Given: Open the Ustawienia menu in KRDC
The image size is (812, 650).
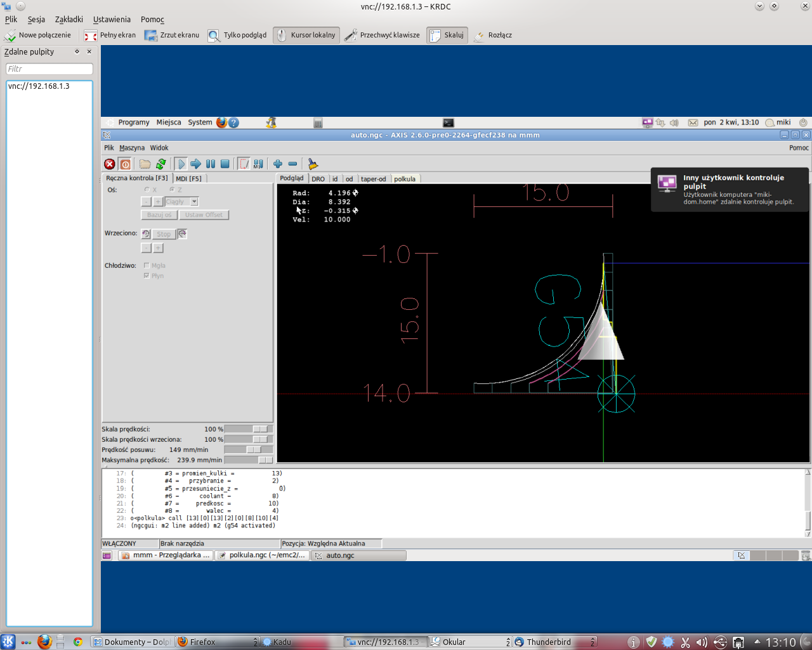Looking at the screenshot, I should point(112,20).
